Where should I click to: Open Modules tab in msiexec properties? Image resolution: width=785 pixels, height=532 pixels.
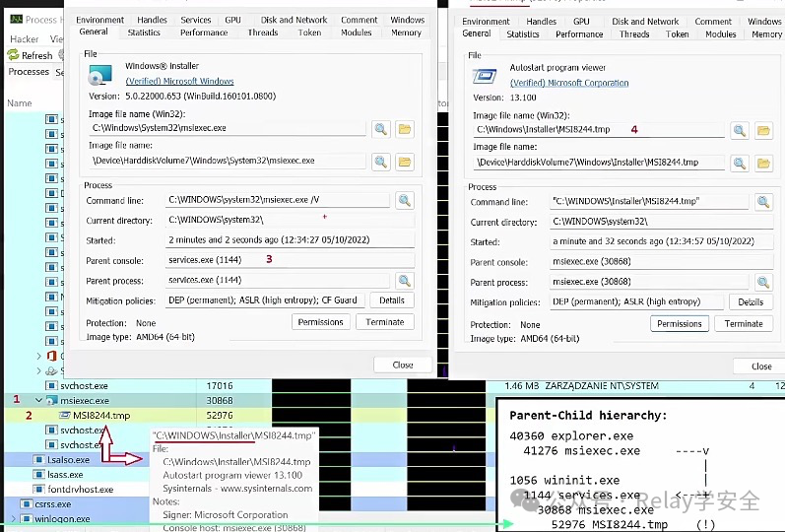pyautogui.click(x=356, y=33)
